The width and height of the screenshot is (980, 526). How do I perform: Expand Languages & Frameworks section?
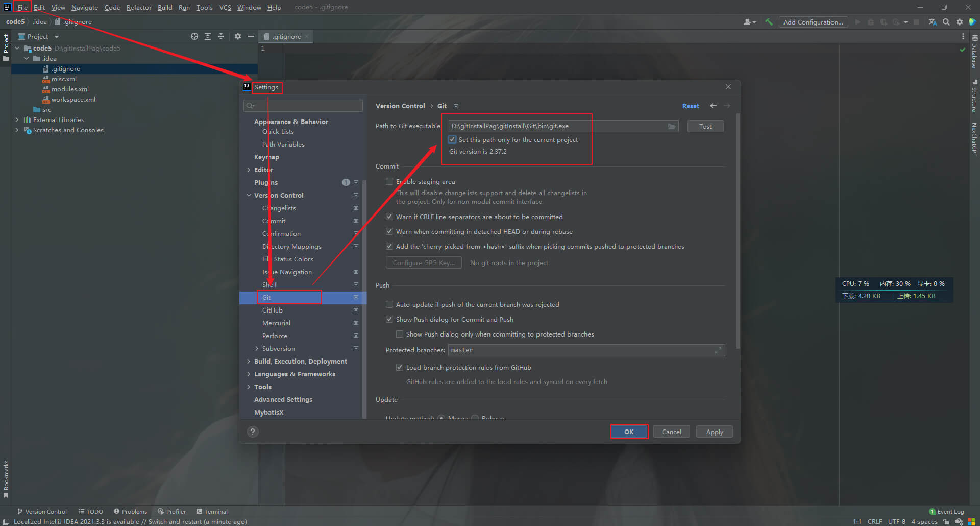coord(249,374)
